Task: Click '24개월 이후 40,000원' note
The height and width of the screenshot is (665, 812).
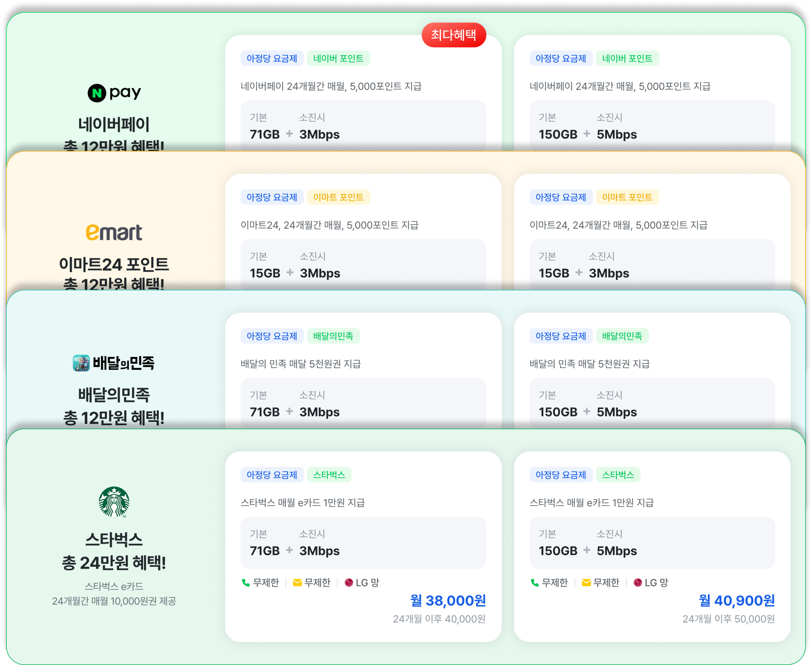Action: click(440, 619)
